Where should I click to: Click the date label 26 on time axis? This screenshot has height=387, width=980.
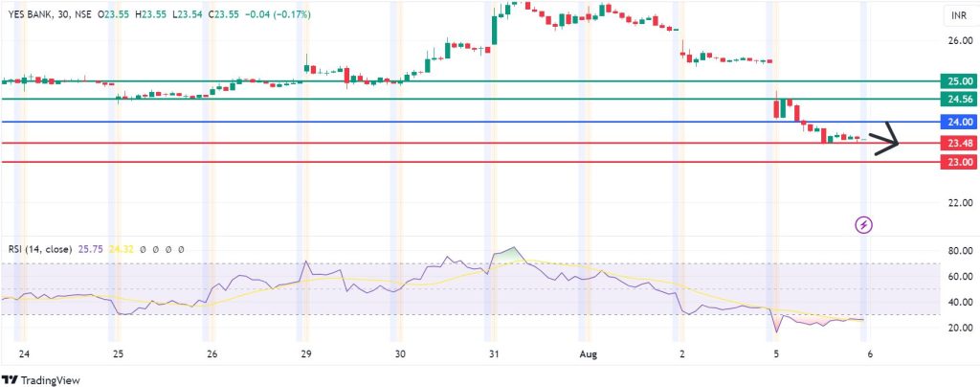[x=212, y=353]
